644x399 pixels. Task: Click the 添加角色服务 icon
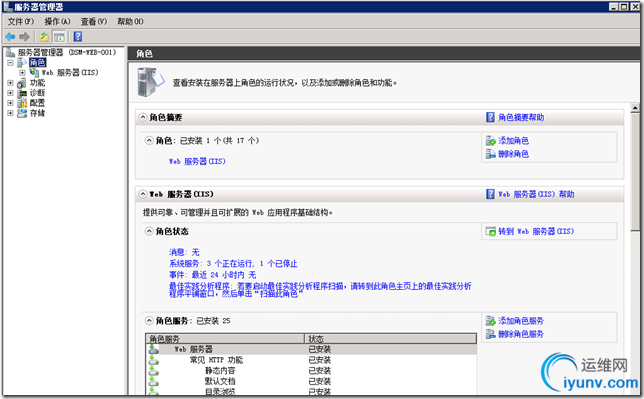(491, 321)
